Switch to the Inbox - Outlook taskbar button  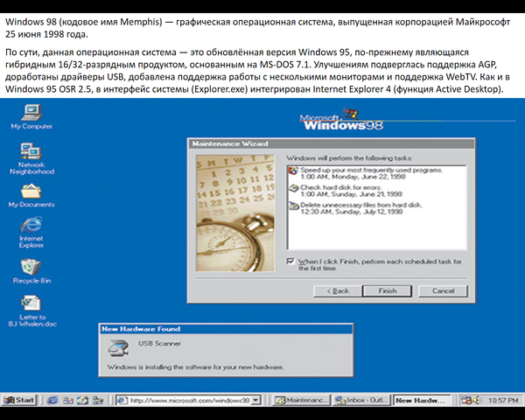click(361, 400)
